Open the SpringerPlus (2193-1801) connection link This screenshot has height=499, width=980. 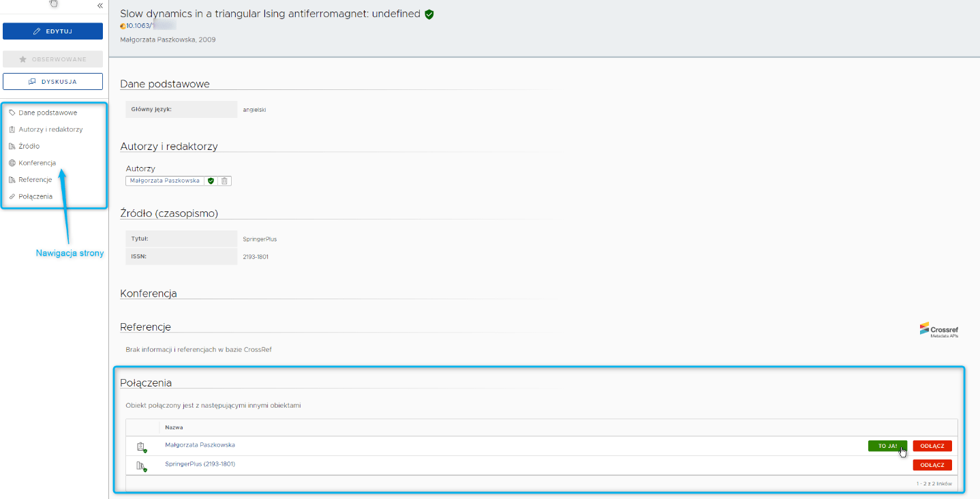click(200, 464)
